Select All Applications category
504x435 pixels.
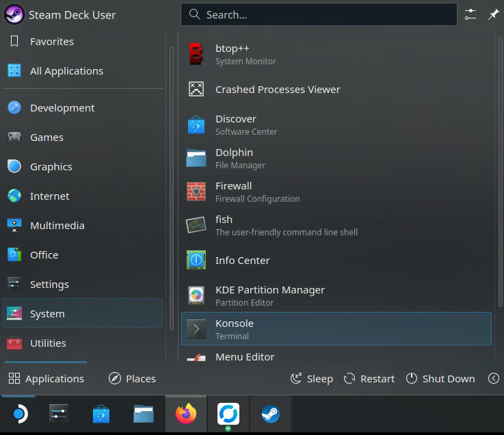click(83, 70)
